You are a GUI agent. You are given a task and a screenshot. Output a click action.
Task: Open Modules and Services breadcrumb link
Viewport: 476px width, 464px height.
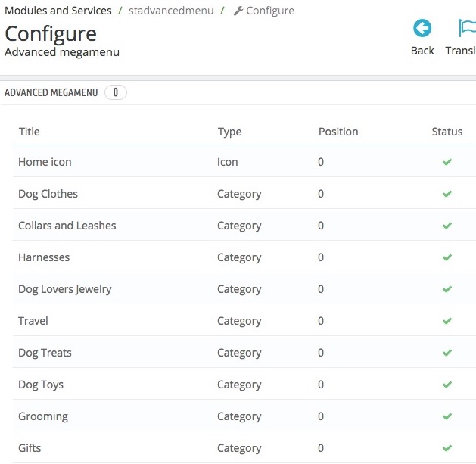click(x=58, y=11)
